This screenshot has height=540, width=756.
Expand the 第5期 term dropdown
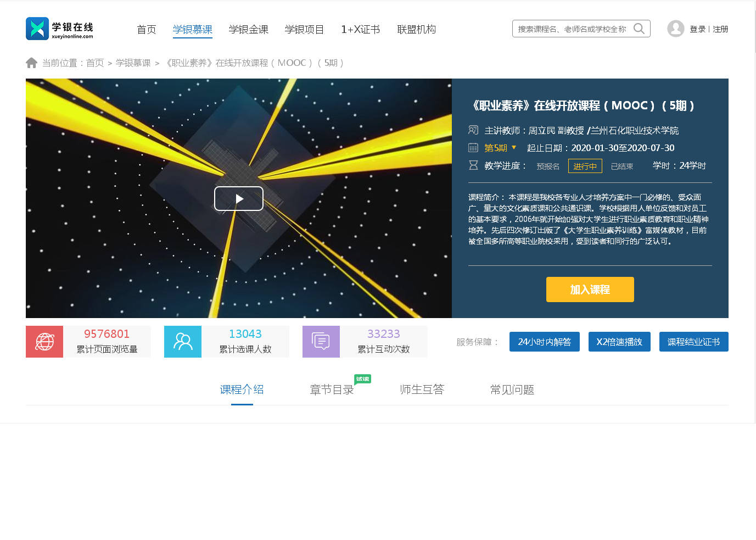pos(514,147)
